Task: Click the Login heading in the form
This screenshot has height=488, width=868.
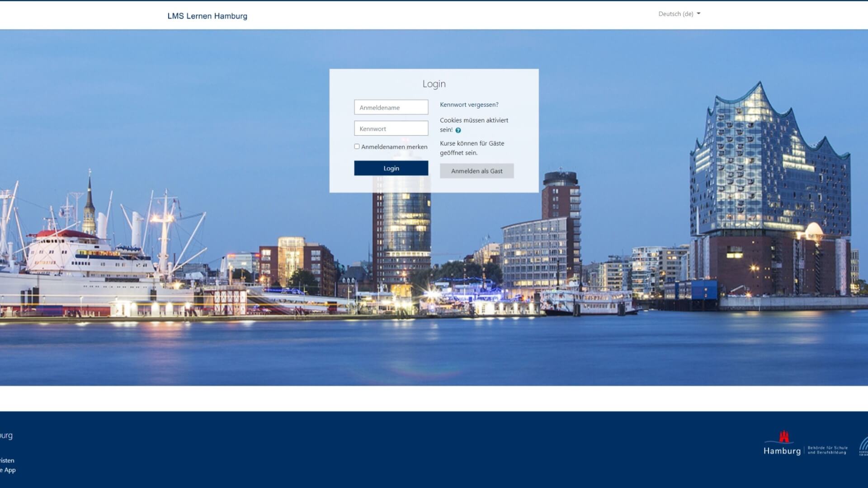Action: tap(434, 84)
